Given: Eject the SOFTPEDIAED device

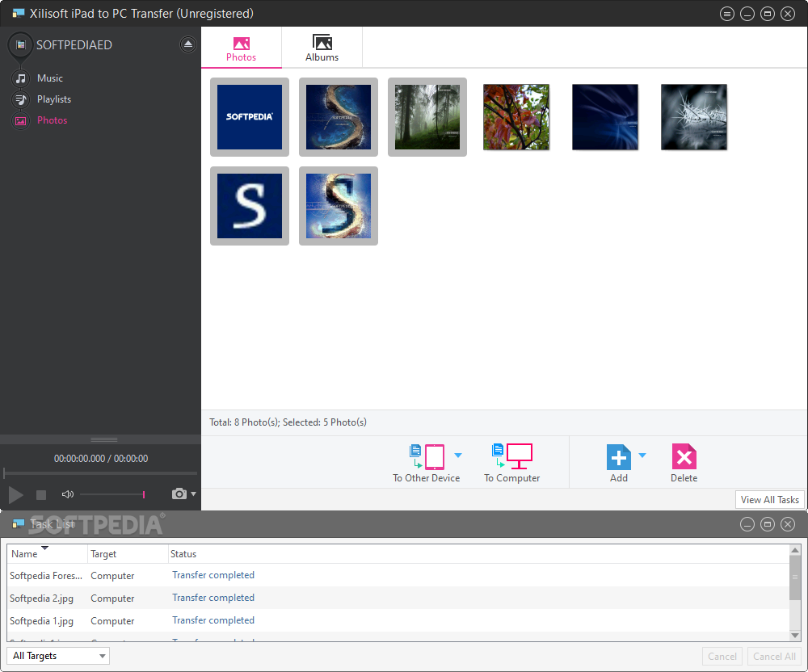Looking at the screenshot, I should coord(188,44).
